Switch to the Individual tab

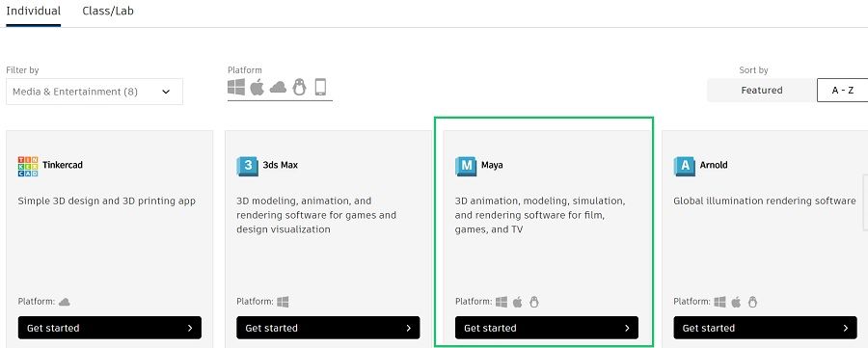33,11
